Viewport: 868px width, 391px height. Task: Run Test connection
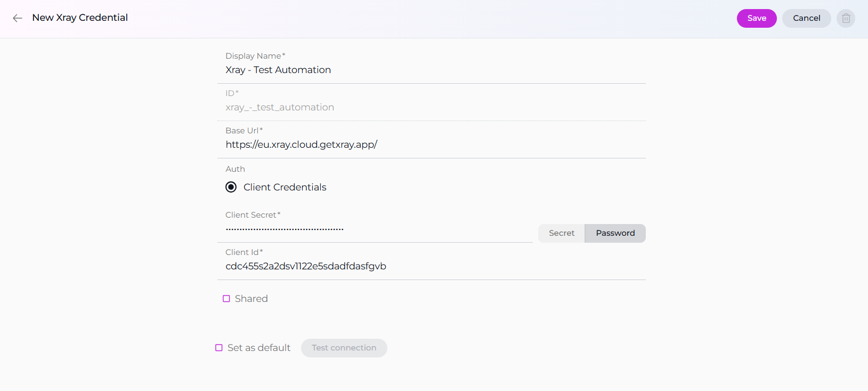click(x=344, y=348)
